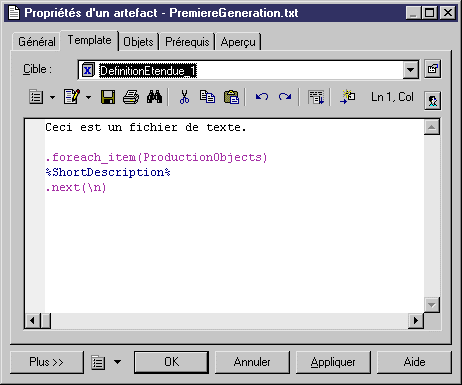Image resolution: width=462 pixels, height=385 pixels.
Task: Click the Print icon in the toolbar
Action: tap(131, 97)
